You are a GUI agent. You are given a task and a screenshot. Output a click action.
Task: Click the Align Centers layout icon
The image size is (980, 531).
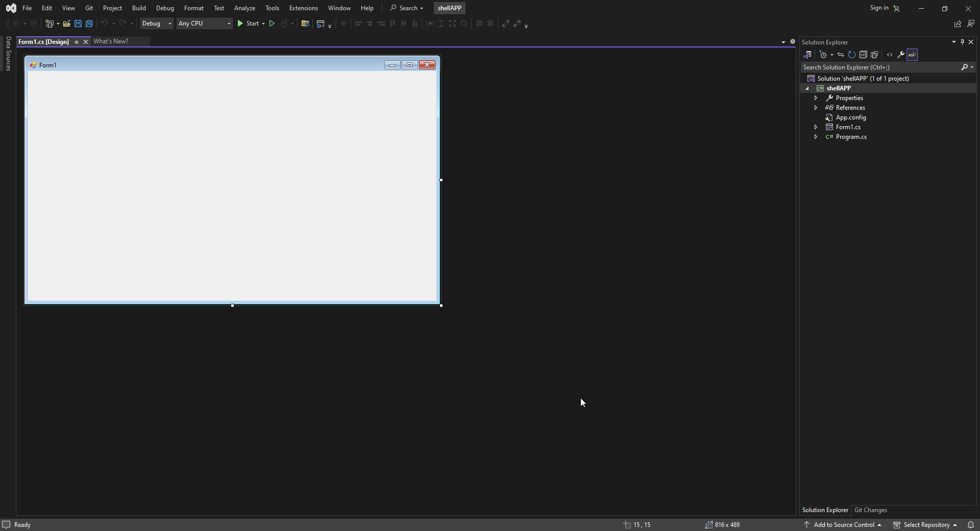tap(370, 23)
